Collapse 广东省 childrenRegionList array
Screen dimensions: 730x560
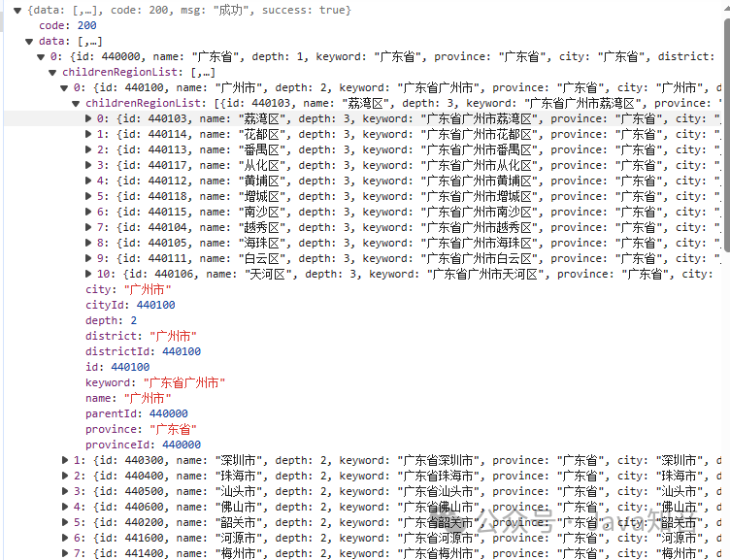52,73
